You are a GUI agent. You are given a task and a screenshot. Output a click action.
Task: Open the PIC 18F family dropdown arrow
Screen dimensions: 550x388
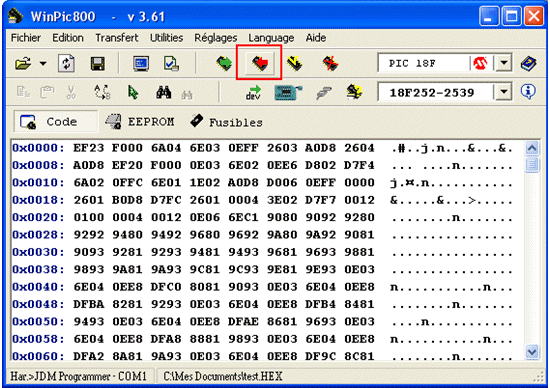pos(504,63)
